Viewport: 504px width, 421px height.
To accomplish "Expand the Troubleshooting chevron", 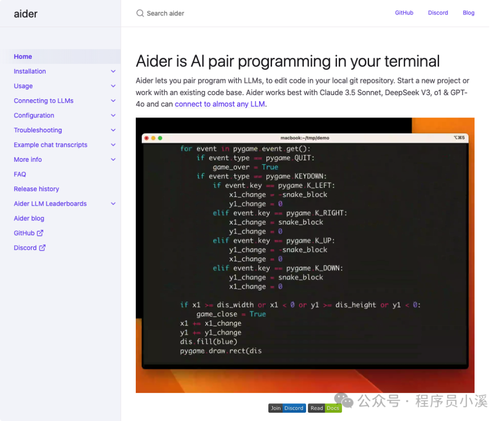I will point(113,130).
